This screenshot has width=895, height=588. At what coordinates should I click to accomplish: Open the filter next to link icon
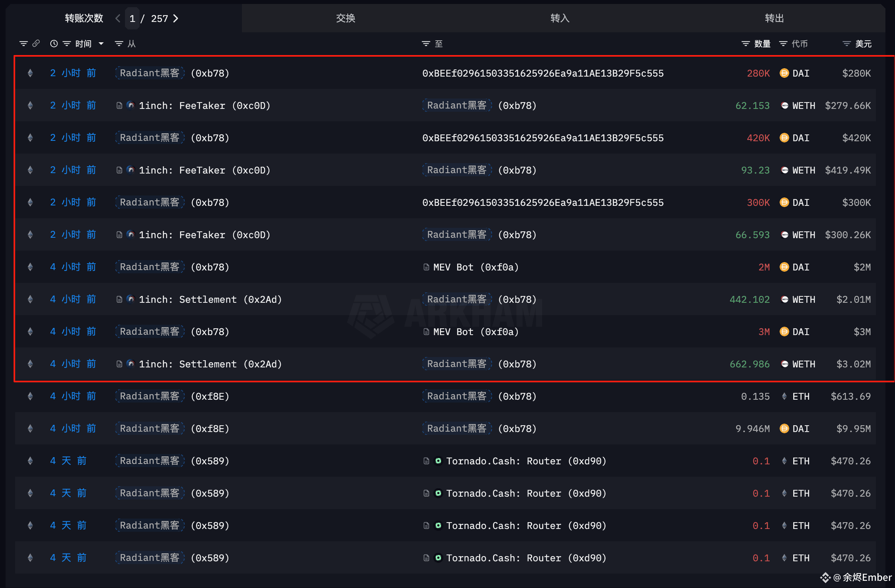[24, 43]
